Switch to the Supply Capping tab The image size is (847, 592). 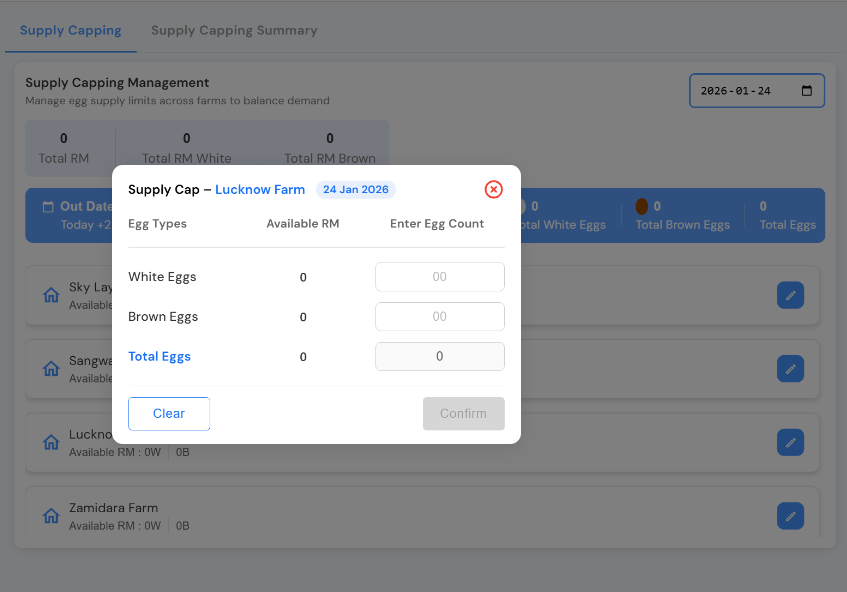(x=70, y=30)
